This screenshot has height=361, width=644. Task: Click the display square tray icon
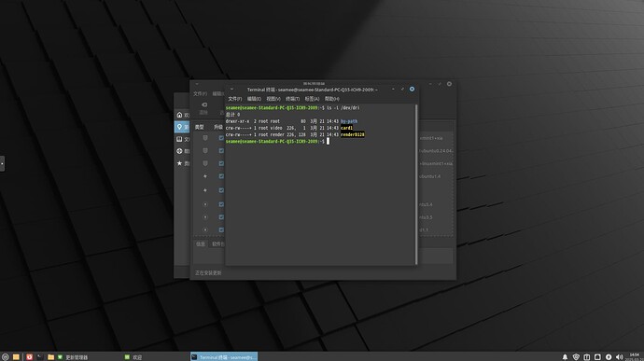[x=597, y=357]
